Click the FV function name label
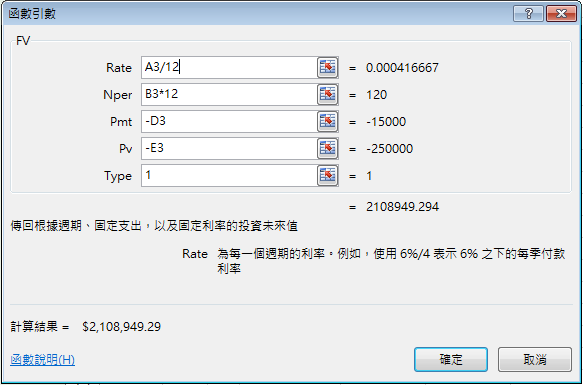Screen dimensions: 583x385 pos(23,41)
